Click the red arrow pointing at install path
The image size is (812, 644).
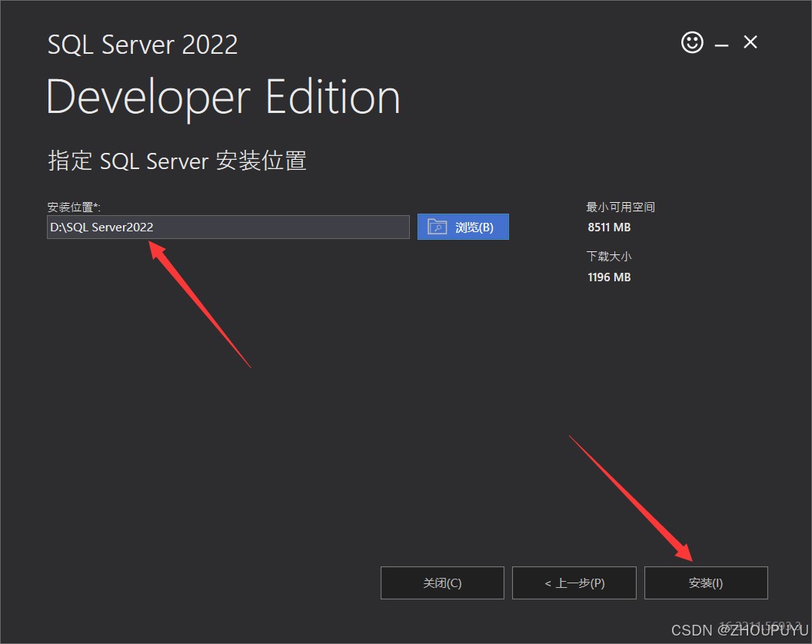point(200,304)
